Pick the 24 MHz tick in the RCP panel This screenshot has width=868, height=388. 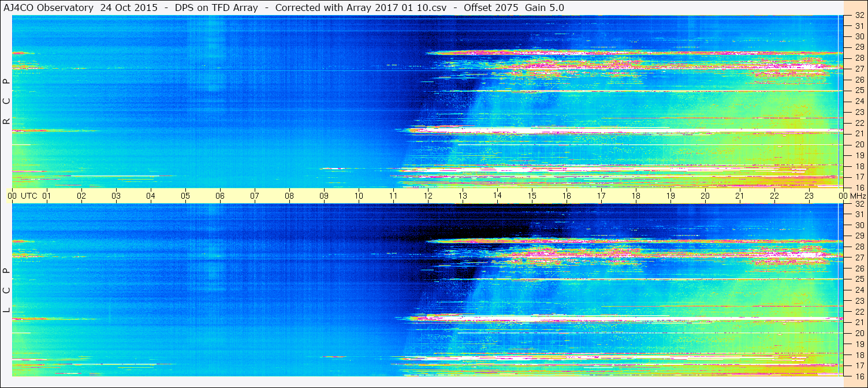[859, 101]
